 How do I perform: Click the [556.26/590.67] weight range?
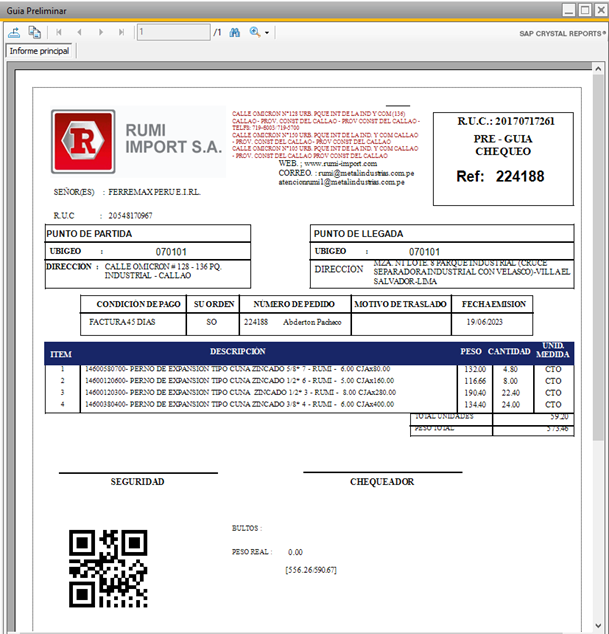click(x=311, y=570)
